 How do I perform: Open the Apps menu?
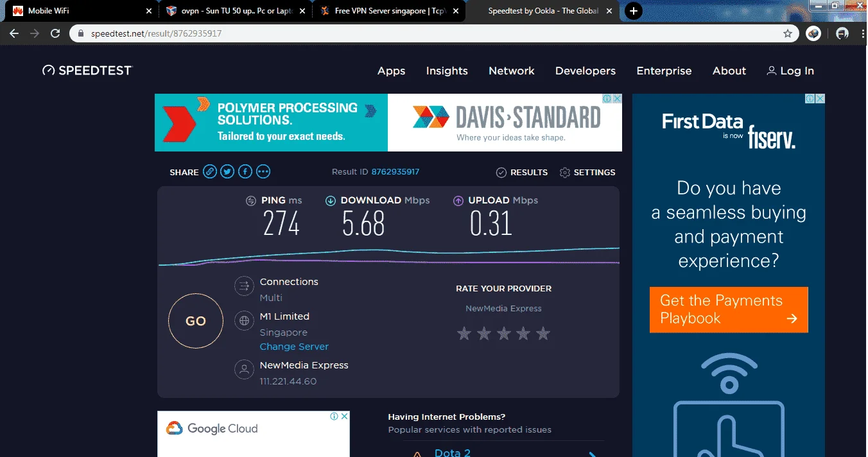(391, 71)
